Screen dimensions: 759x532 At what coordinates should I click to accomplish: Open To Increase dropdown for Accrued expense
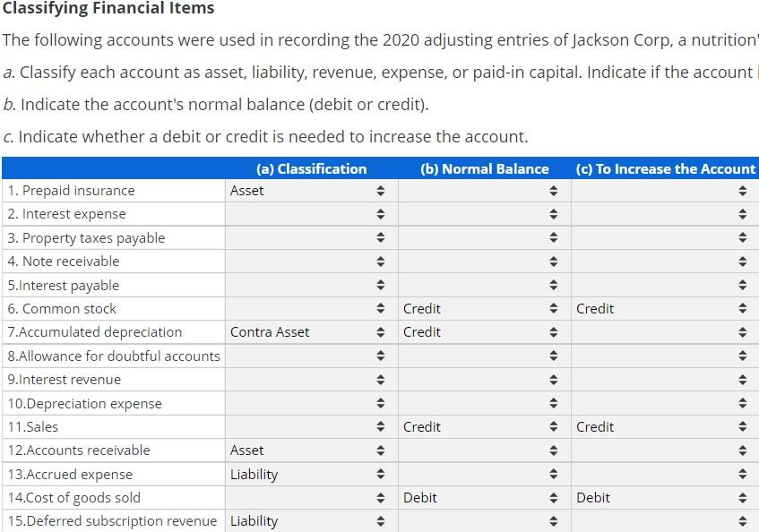point(665,475)
